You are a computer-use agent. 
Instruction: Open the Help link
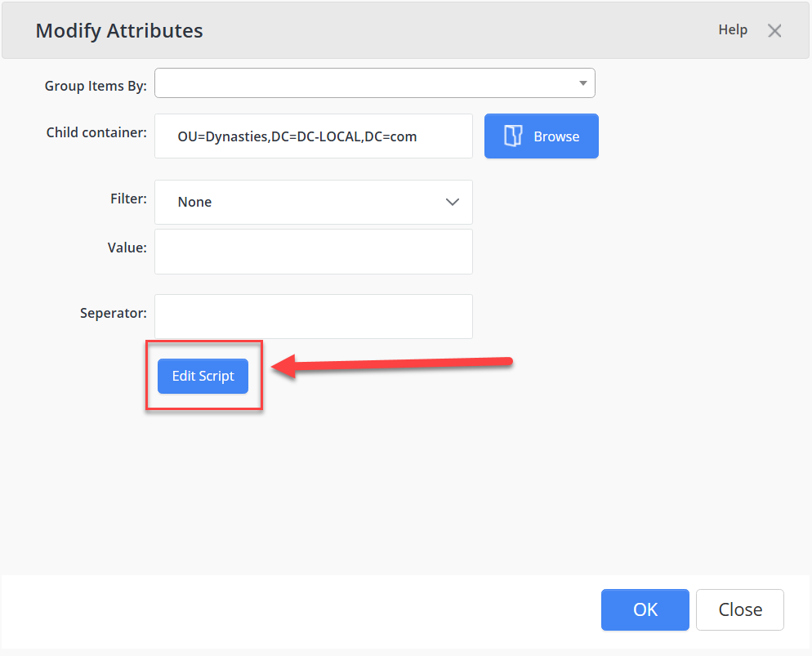733,30
